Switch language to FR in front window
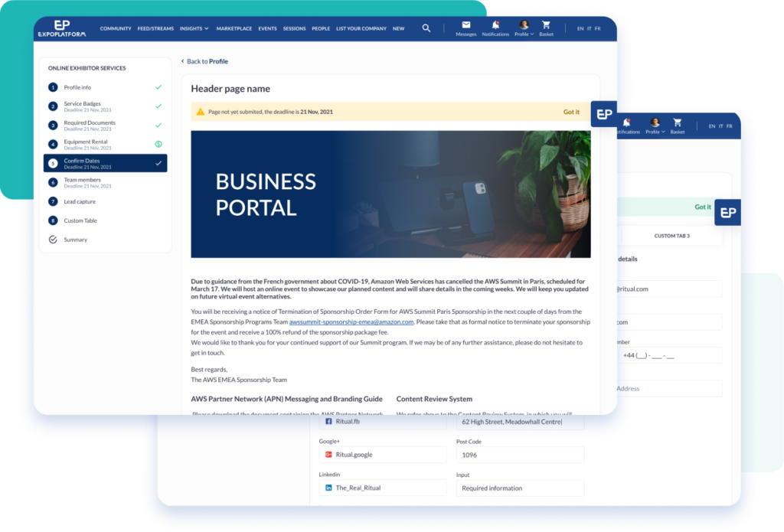 pyautogui.click(x=597, y=28)
